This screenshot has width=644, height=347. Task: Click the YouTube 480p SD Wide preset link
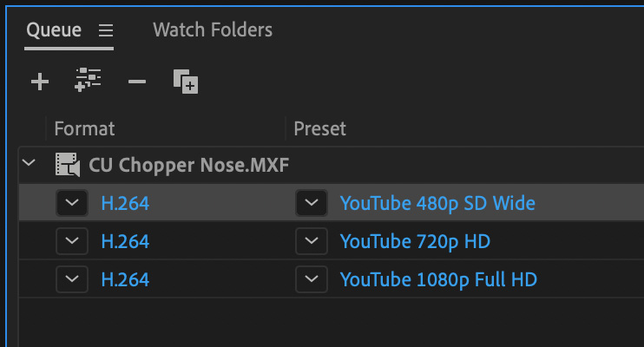coord(437,203)
